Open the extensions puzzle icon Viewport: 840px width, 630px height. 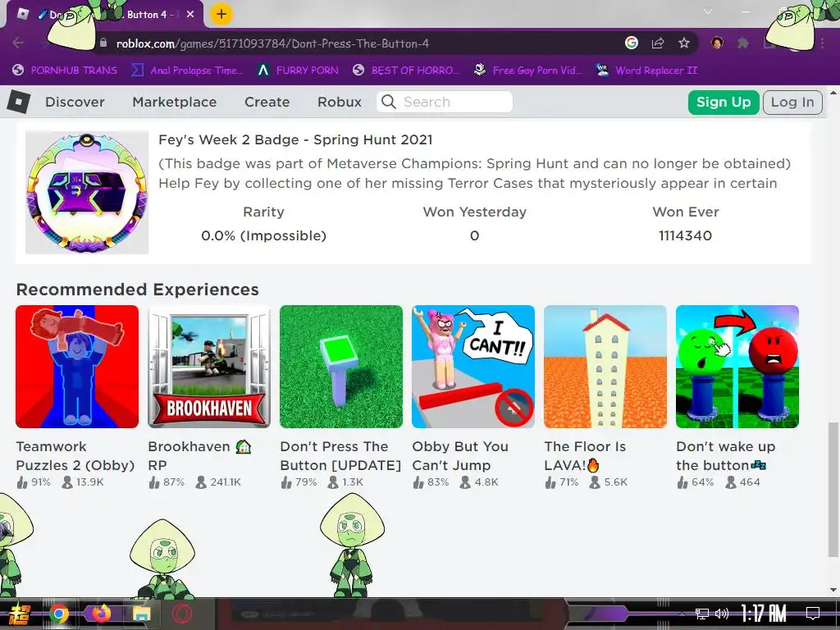point(743,43)
